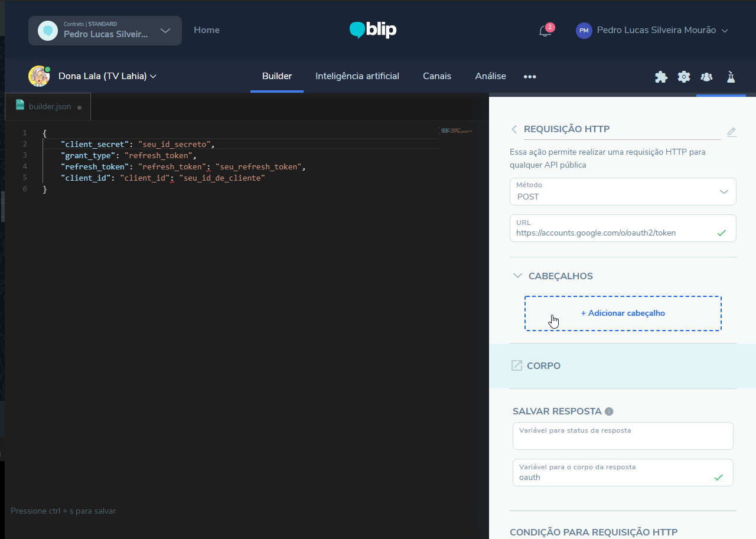Click Condição para requisição HTTP heading

point(594,532)
